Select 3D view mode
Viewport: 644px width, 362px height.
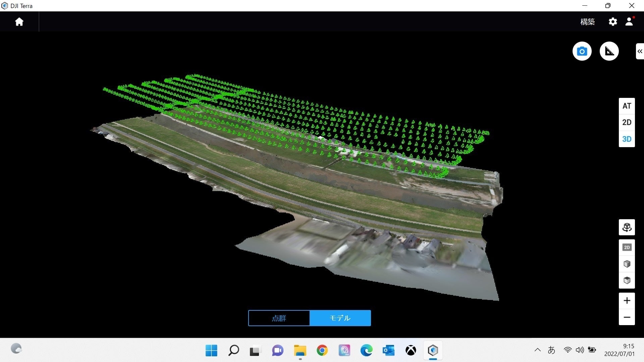point(627,139)
